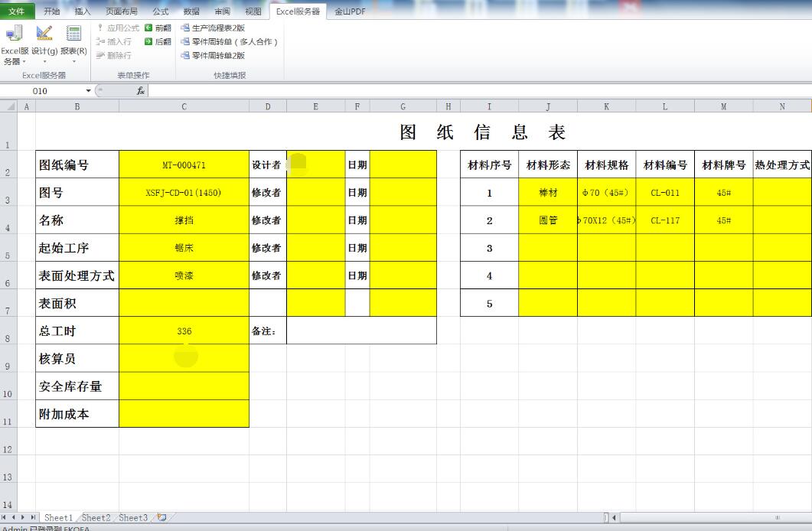Click the fx insert function icon

(141, 91)
